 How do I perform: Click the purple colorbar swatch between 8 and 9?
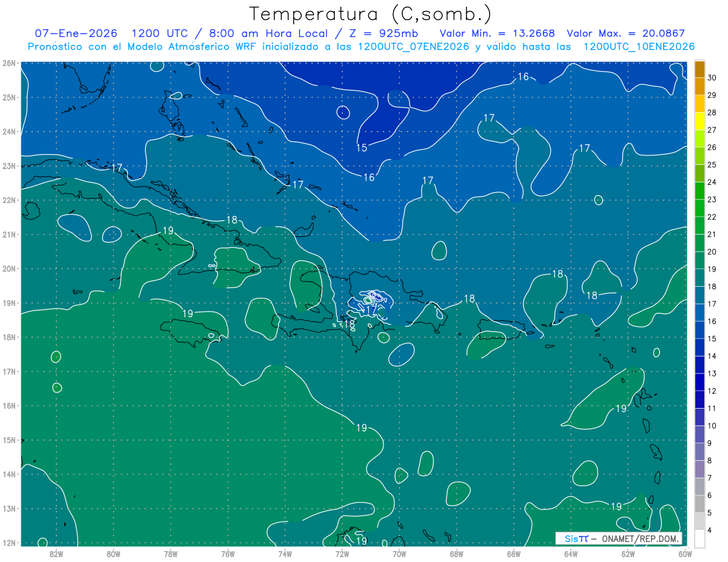click(699, 452)
